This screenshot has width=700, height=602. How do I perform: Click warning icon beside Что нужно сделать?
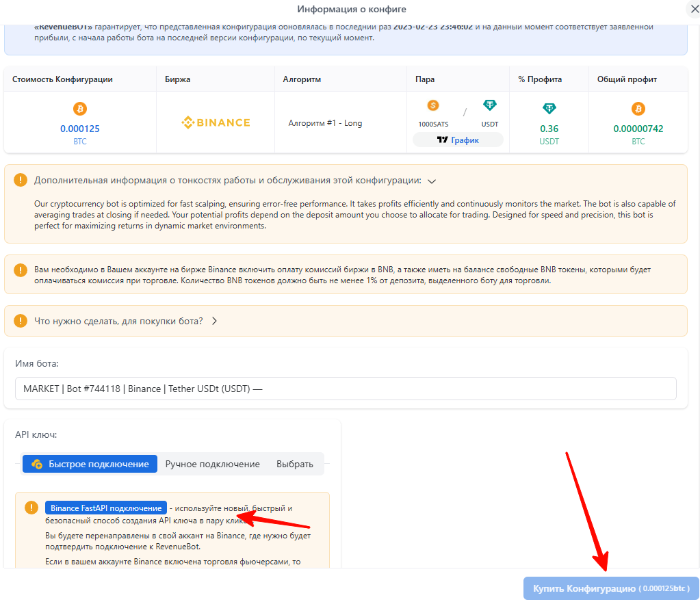pos(21,321)
